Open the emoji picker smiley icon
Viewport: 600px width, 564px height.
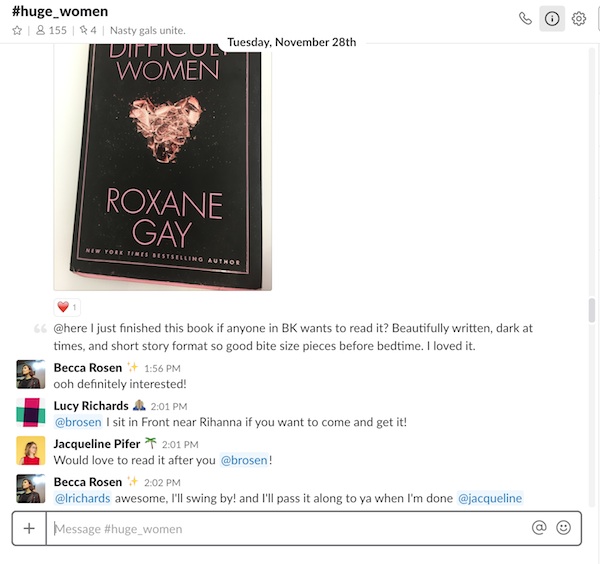[x=563, y=528]
